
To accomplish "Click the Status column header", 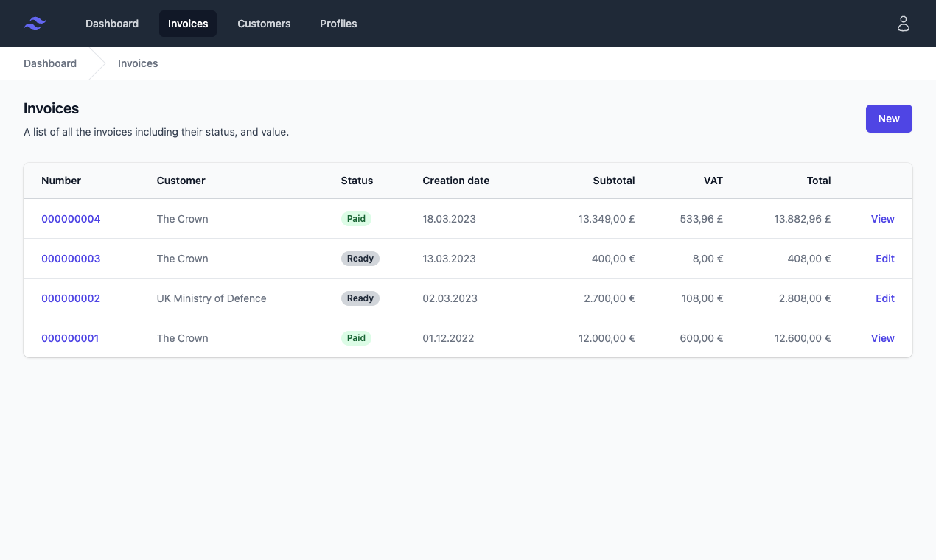I will (x=357, y=181).
